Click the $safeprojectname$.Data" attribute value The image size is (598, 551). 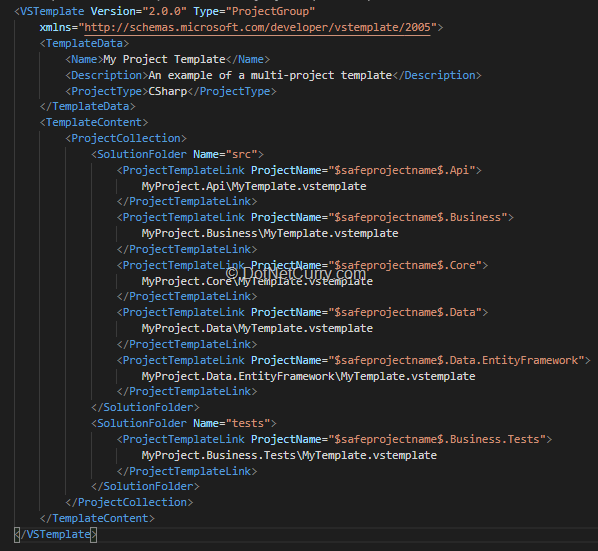(405, 312)
